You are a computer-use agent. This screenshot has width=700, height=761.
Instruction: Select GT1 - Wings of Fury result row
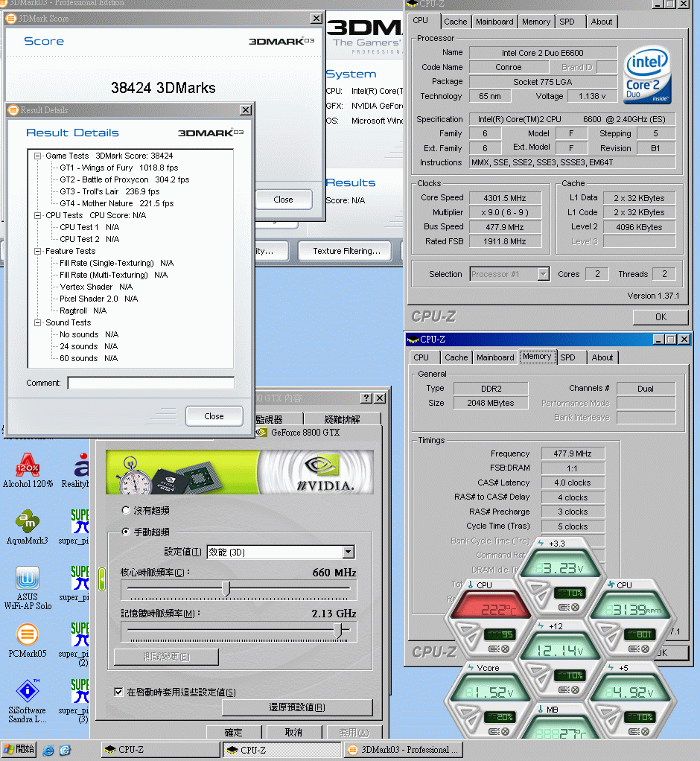click(x=119, y=168)
